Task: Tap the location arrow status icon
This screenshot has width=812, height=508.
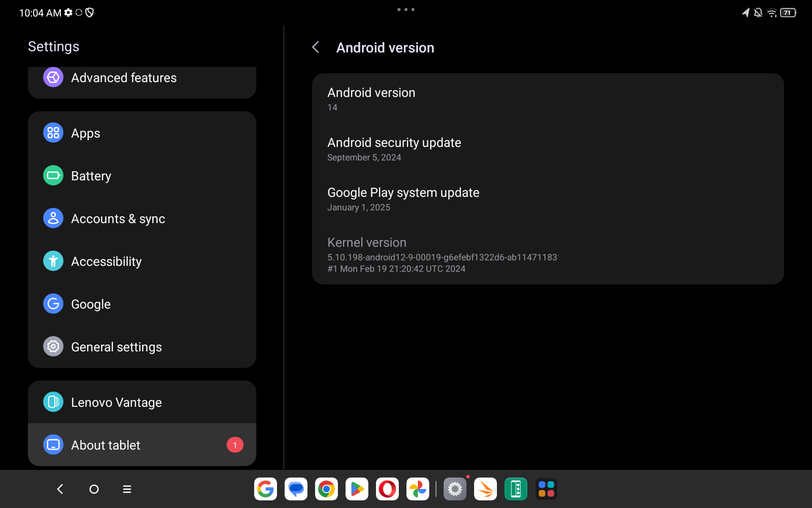Action: point(746,13)
